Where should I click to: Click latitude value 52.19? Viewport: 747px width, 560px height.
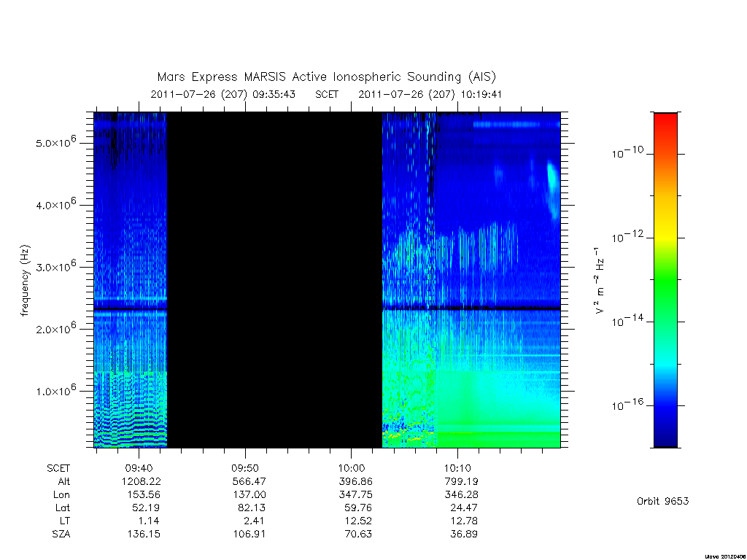tap(146, 508)
